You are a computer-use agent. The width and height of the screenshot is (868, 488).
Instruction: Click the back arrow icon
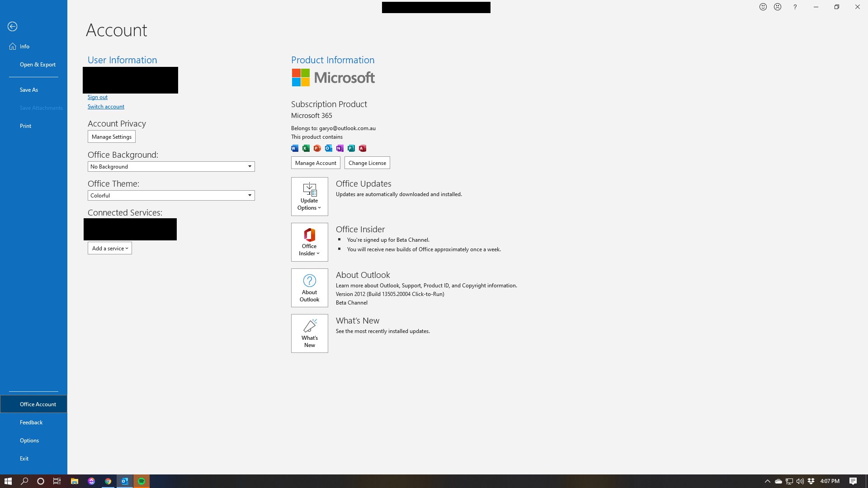pyautogui.click(x=13, y=27)
